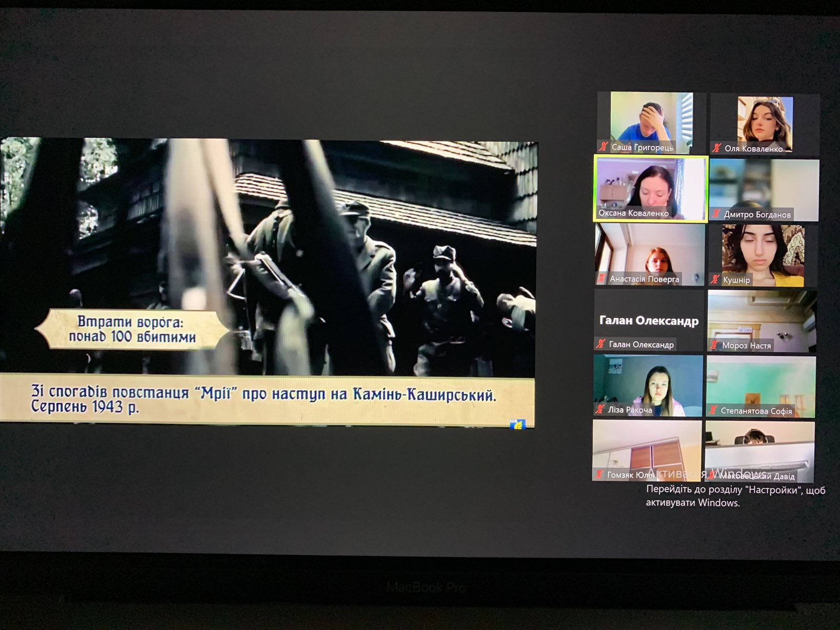This screenshot has height=630, width=840.
Task: Select Степанятова Софія video tile
Action: [761, 387]
